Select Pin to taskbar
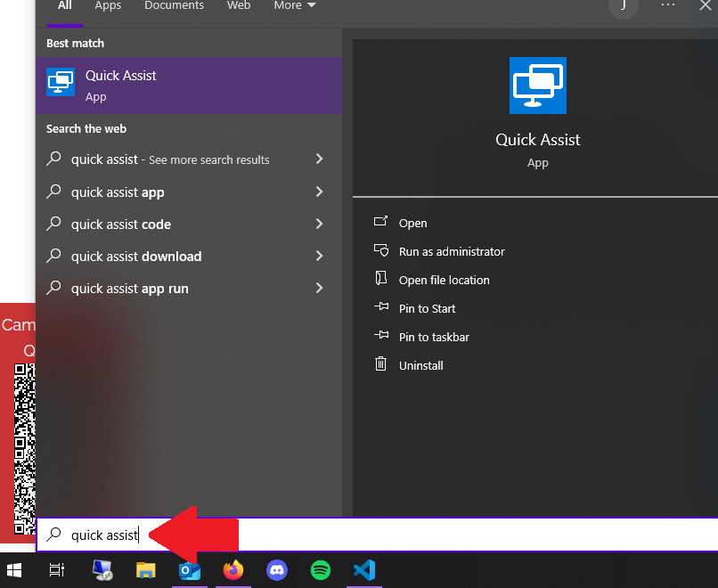718x588 pixels. pos(433,337)
